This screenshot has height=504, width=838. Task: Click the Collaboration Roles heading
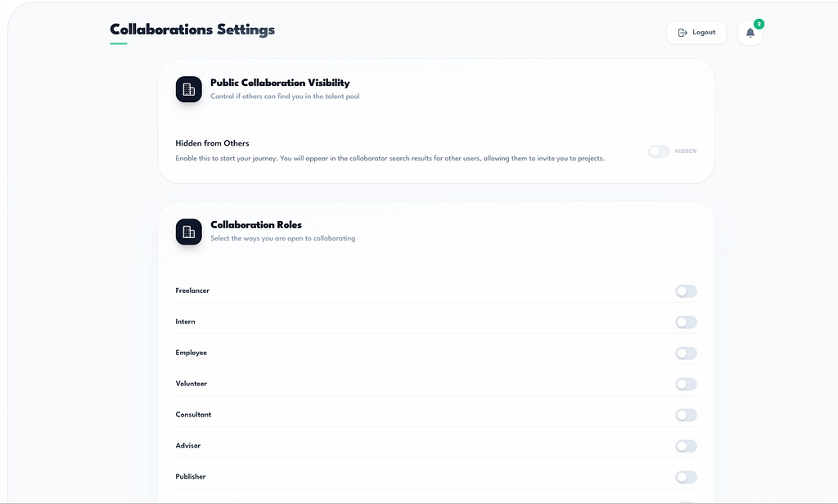(256, 225)
